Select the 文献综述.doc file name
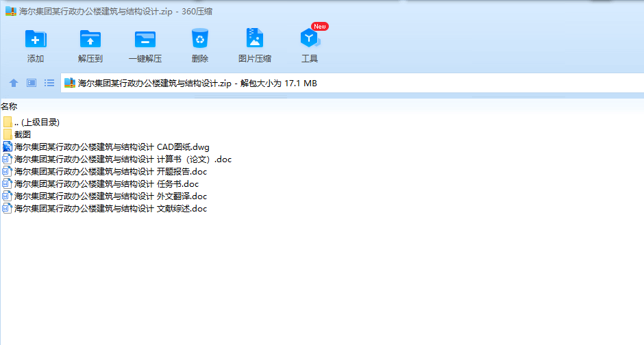The height and width of the screenshot is (345, 644). pyautogui.click(x=110, y=208)
